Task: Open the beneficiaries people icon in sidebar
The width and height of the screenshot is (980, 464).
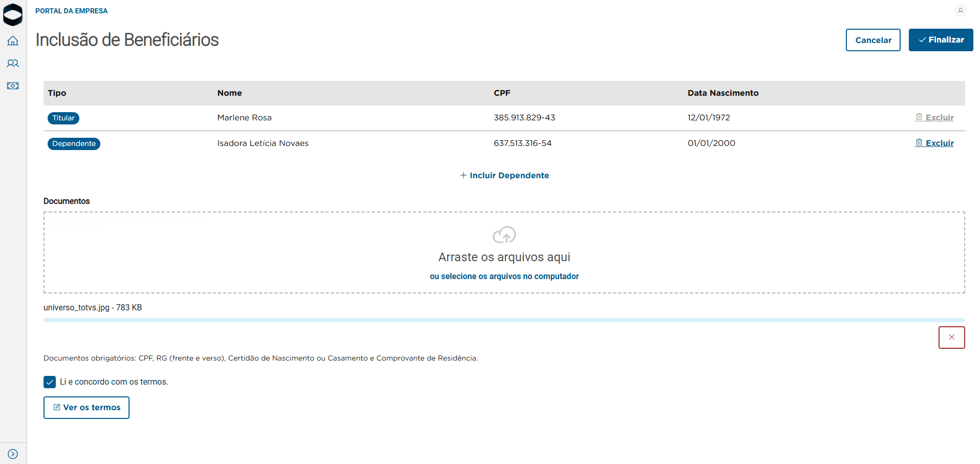Action: coord(13,64)
